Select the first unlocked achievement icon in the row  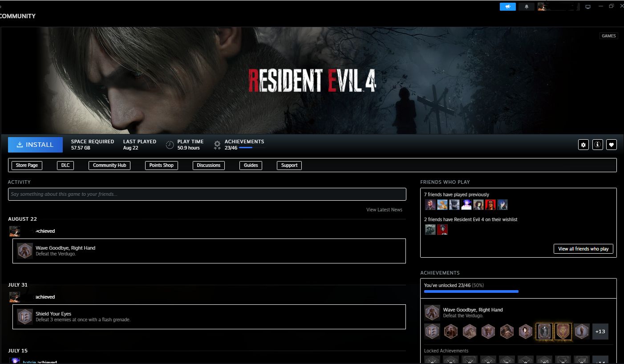432,332
